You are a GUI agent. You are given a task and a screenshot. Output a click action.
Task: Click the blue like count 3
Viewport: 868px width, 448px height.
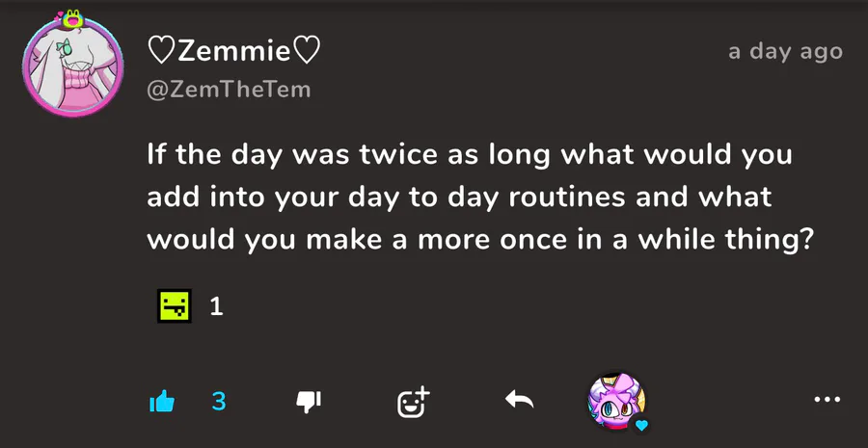[x=219, y=401]
